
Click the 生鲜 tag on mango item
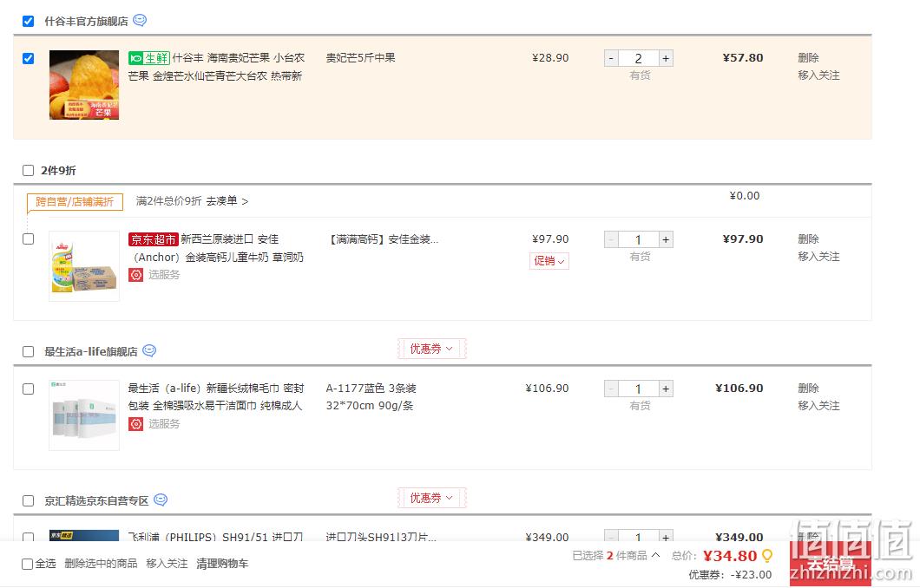click(149, 58)
